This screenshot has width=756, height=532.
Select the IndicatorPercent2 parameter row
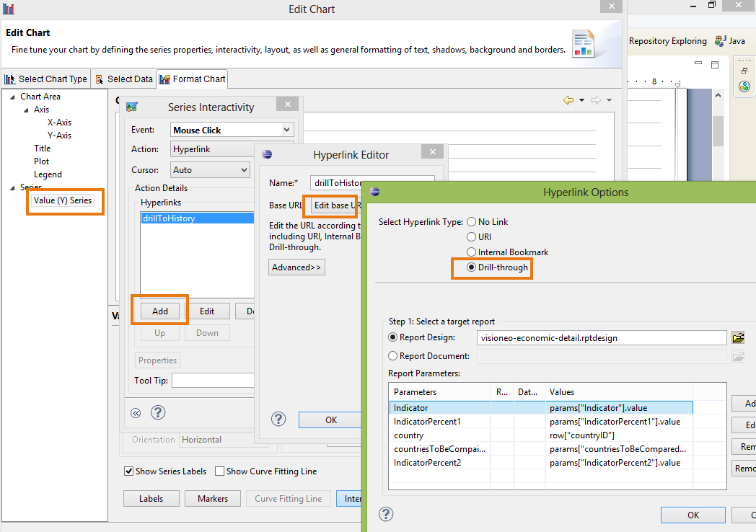[x=540, y=463]
